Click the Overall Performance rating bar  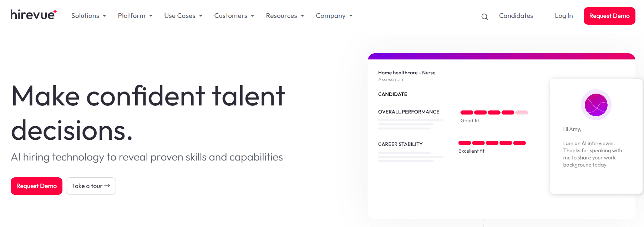tap(494, 113)
